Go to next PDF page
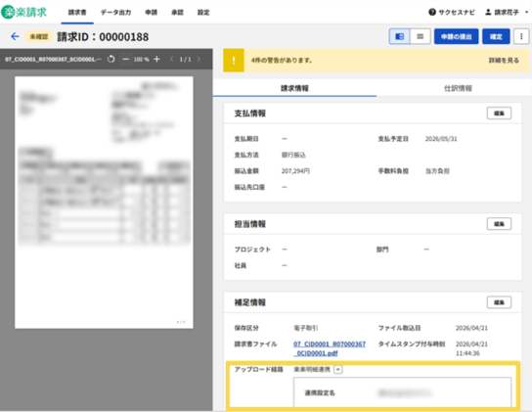Screen dimensions: 532x412 199,59
